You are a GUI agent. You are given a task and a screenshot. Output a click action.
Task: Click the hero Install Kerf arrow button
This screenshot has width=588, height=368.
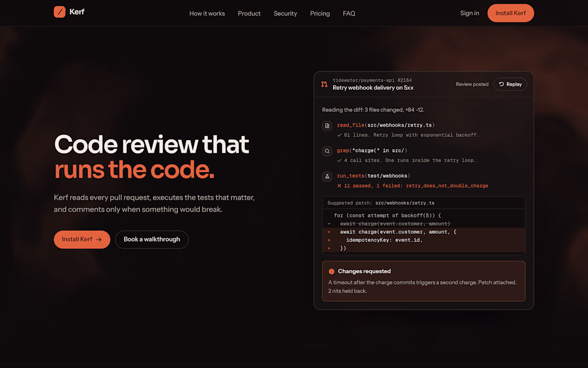82,239
